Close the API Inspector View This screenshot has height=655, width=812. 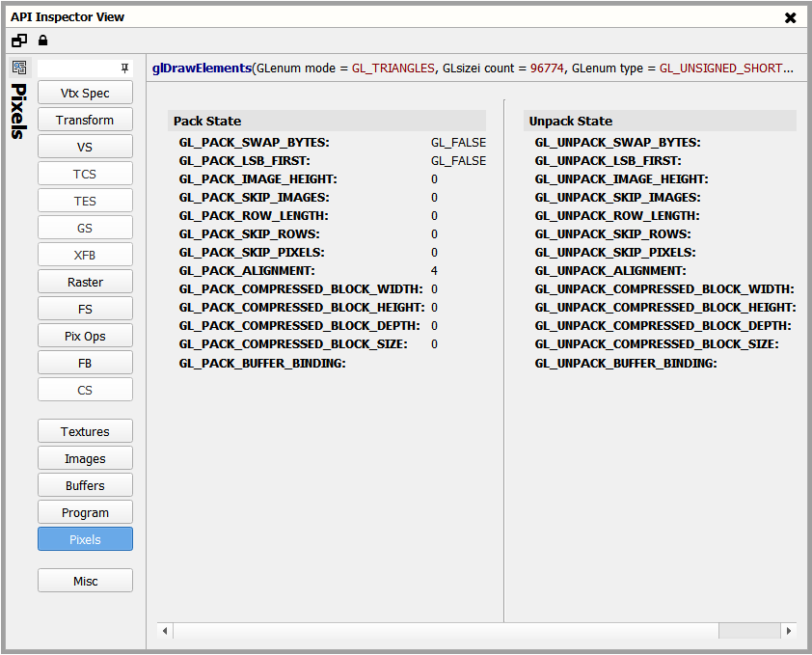790,17
